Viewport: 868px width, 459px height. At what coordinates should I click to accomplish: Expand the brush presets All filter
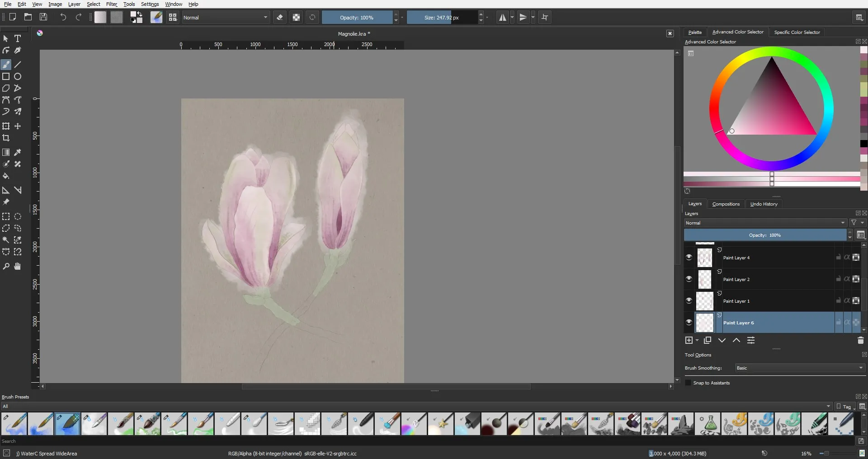[x=416, y=407]
